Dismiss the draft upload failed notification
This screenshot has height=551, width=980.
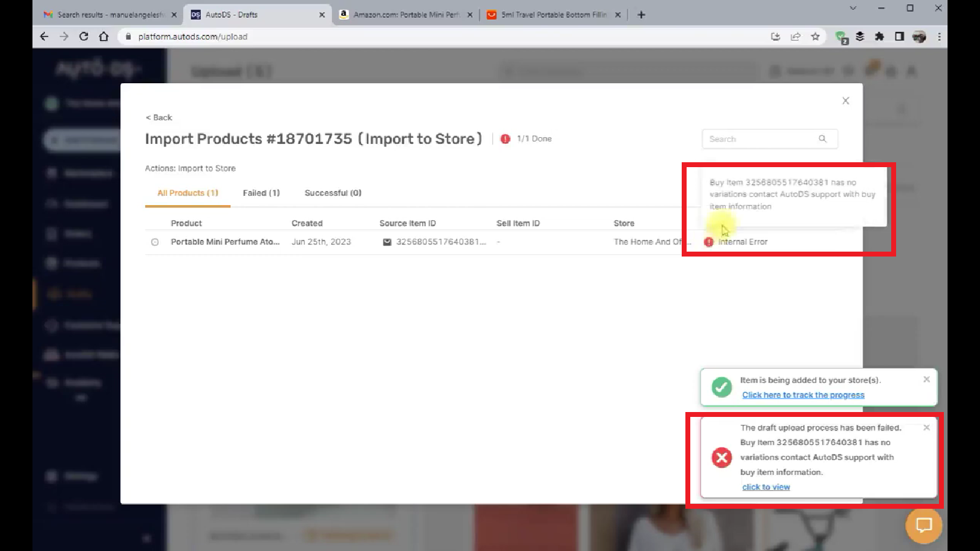point(927,427)
